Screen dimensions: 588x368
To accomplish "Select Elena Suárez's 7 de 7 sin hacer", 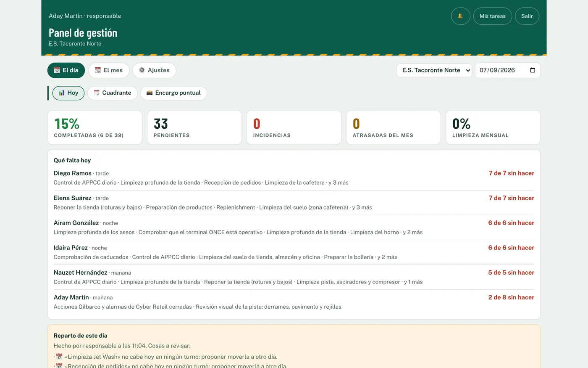I will [x=511, y=198].
